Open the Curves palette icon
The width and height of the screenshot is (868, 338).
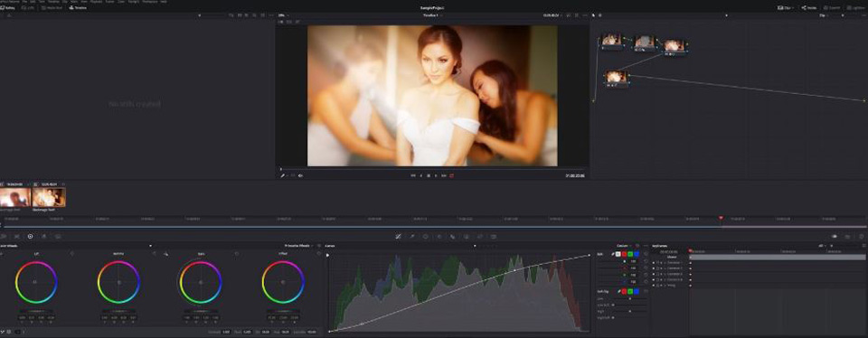tap(398, 236)
